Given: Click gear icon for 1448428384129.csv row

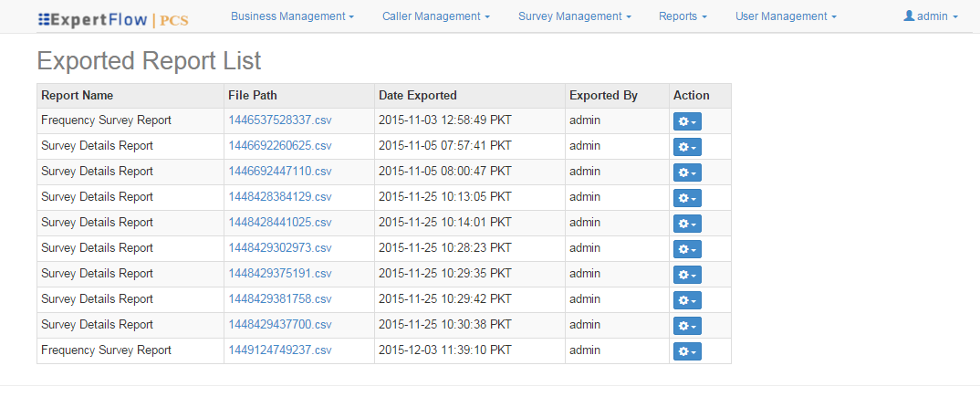Looking at the screenshot, I should coord(687,198).
